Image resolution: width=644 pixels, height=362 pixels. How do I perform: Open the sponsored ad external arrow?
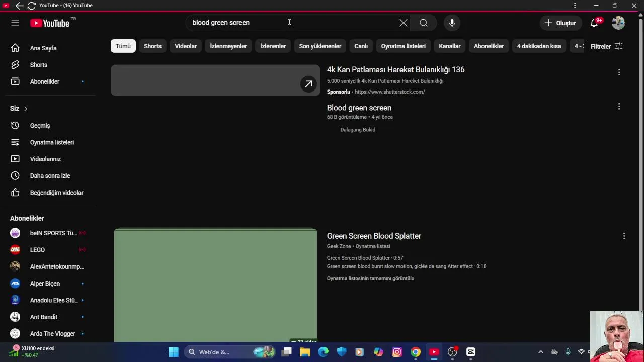pyautogui.click(x=308, y=84)
